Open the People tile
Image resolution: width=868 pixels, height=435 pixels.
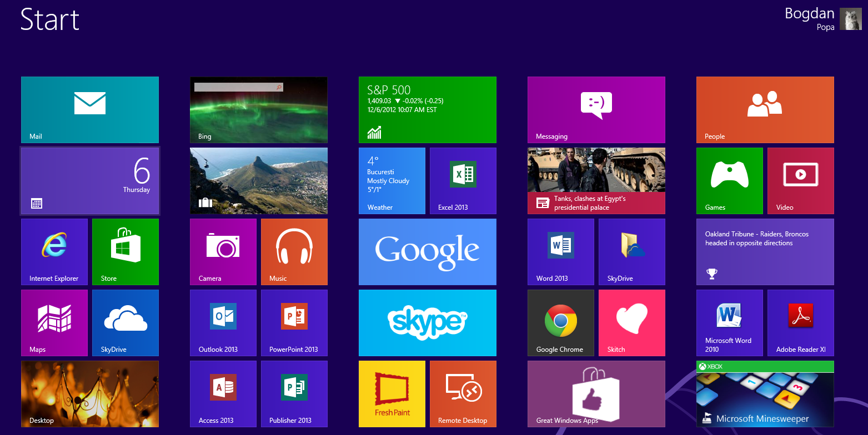(765, 110)
